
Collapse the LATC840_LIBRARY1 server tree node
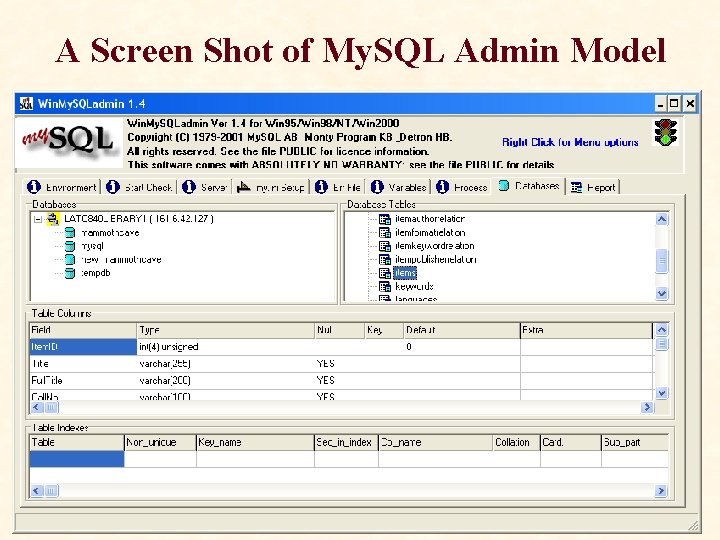pyautogui.click(x=39, y=219)
